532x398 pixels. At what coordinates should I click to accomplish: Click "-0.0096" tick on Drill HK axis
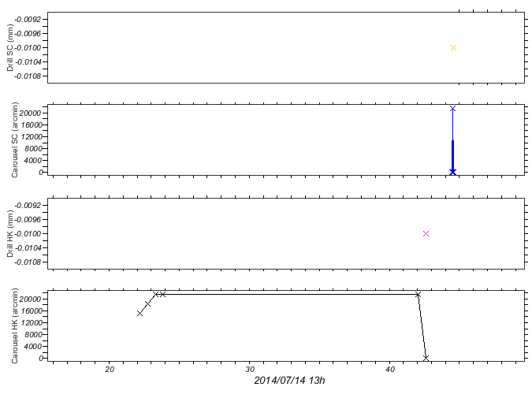(x=27, y=220)
